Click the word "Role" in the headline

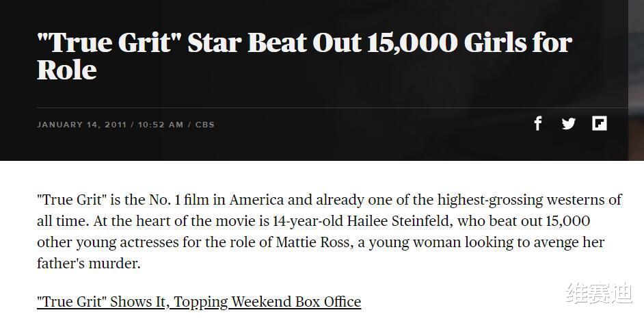click(x=66, y=71)
